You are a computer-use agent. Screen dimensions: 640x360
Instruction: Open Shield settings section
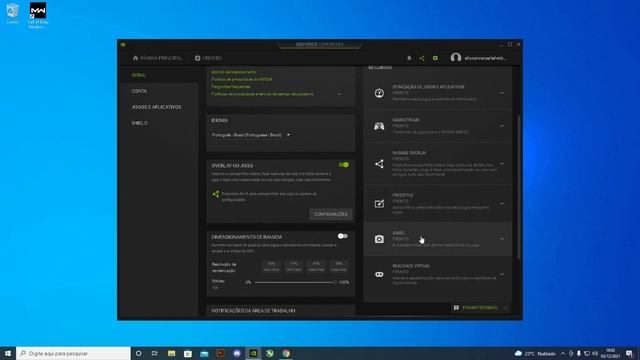click(x=140, y=123)
